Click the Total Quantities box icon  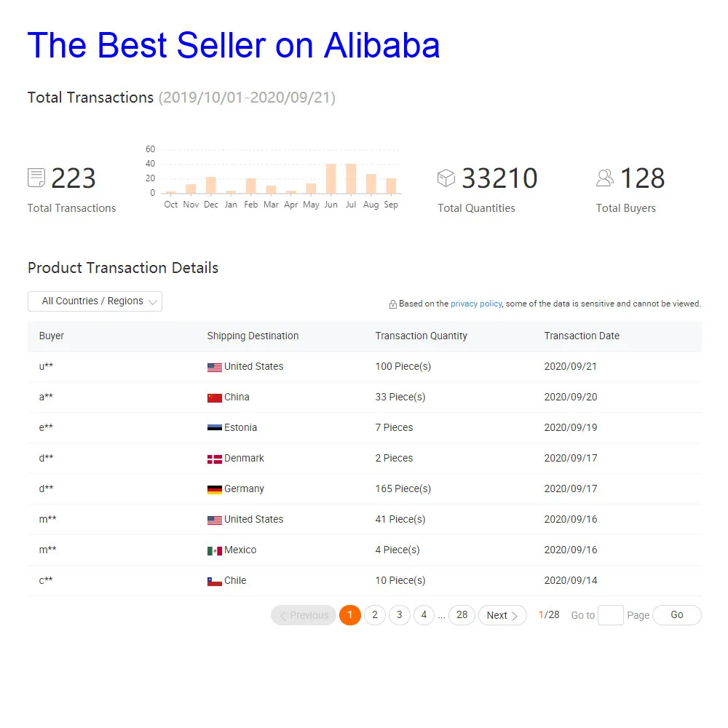click(446, 178)
